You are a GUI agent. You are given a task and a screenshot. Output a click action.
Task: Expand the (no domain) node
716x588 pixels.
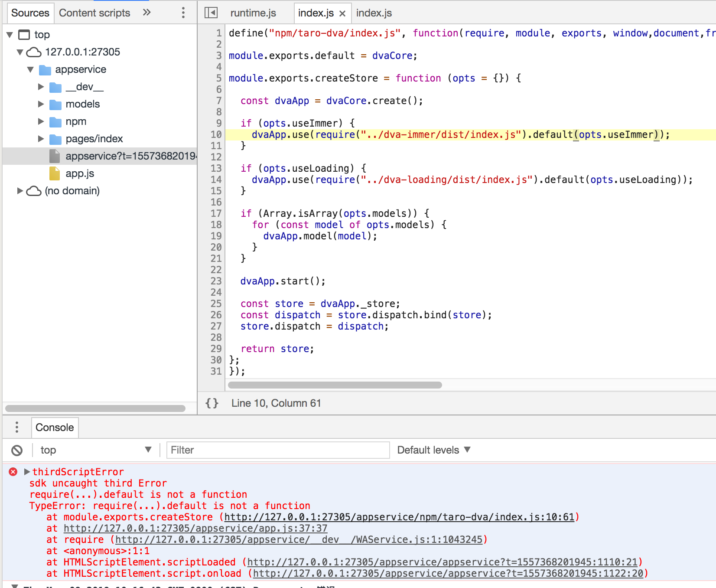click(20, 191)
